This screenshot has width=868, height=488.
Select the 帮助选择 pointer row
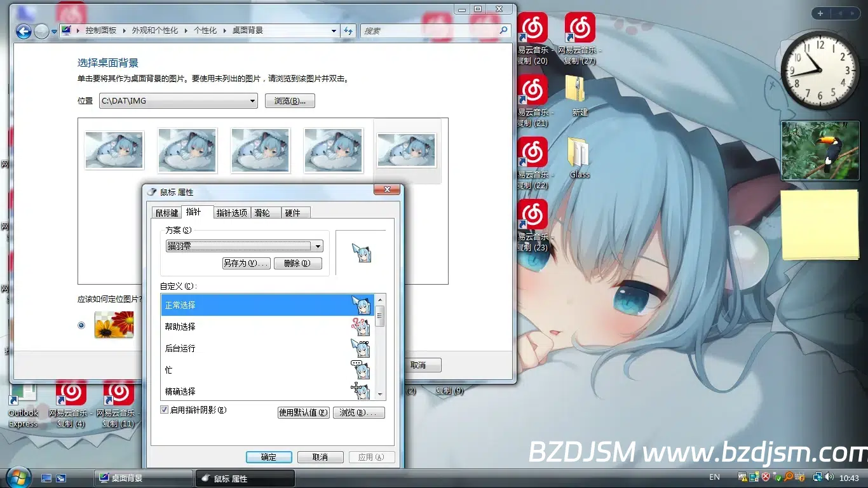click(268, 327)
